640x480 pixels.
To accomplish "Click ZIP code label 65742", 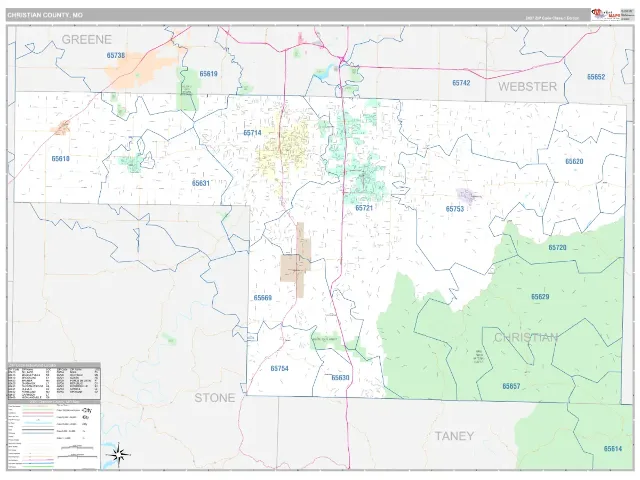I will click(x=461, y=83).
